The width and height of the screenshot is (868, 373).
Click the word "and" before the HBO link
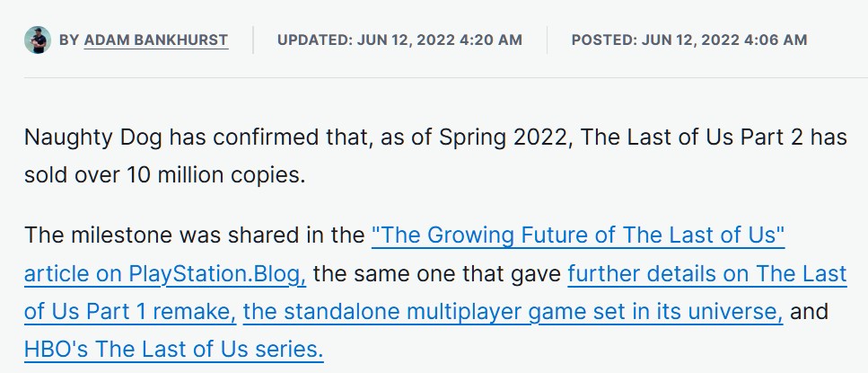point(809,312)
